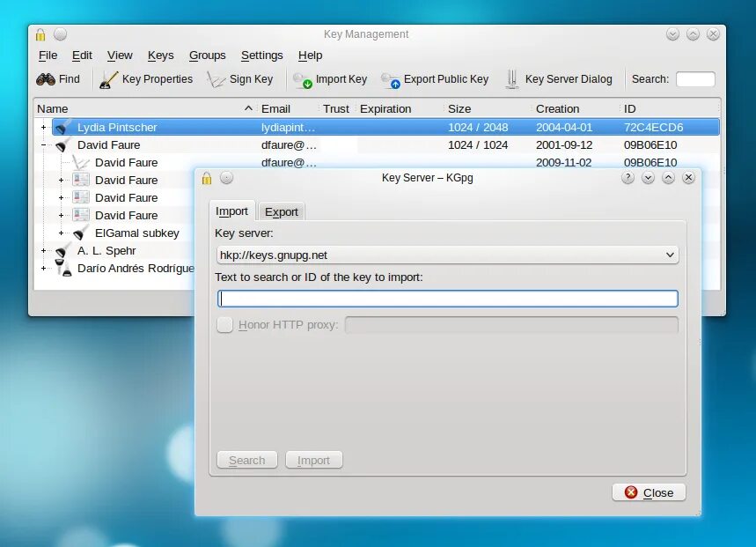Image resolution: width=756 pixels, height=547 pixels.
Task: Click the Export Public Key toolbar icon
Action: pos(391,80)
